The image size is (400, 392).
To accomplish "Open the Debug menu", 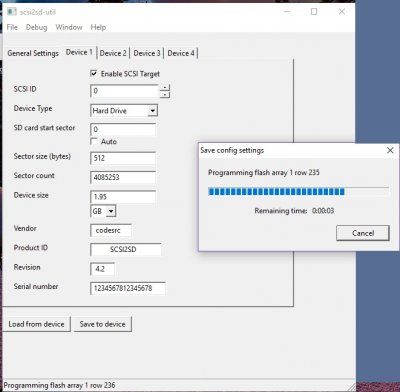I will click(36, 27).
